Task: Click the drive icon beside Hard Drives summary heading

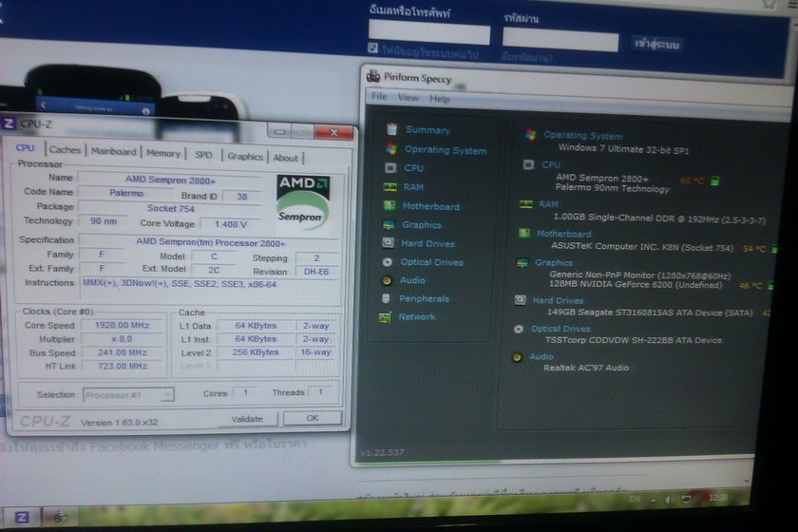Action: [x=521, y=300]
